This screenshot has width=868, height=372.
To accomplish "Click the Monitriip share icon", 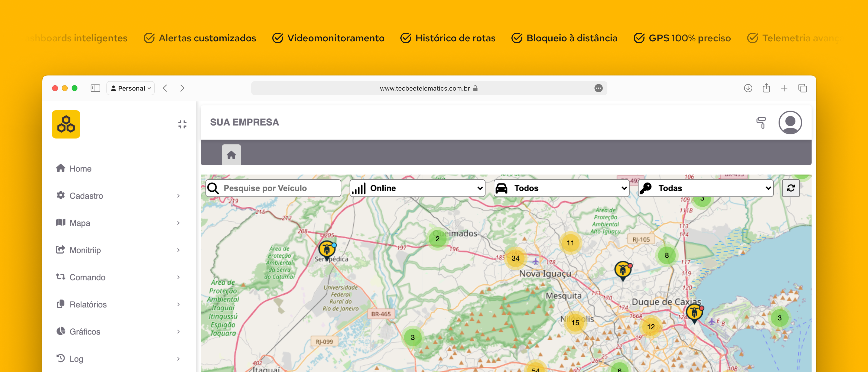I will (61, 250).
